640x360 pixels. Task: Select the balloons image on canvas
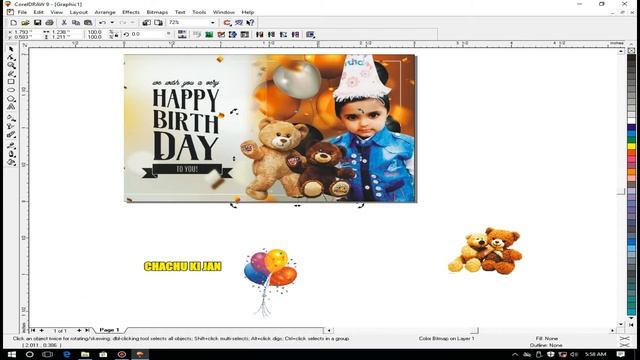270,282
